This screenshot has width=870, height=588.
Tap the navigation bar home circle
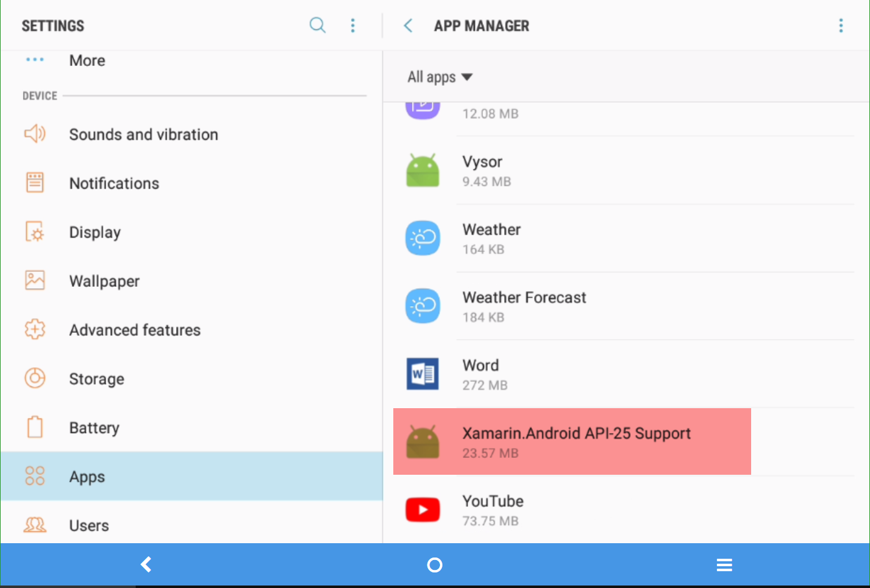tap(435, 564)
